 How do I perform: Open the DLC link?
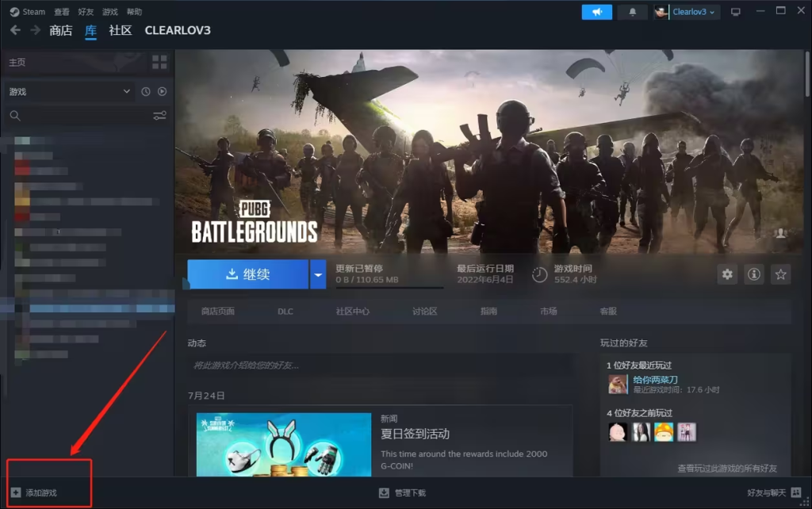(285, 312)
